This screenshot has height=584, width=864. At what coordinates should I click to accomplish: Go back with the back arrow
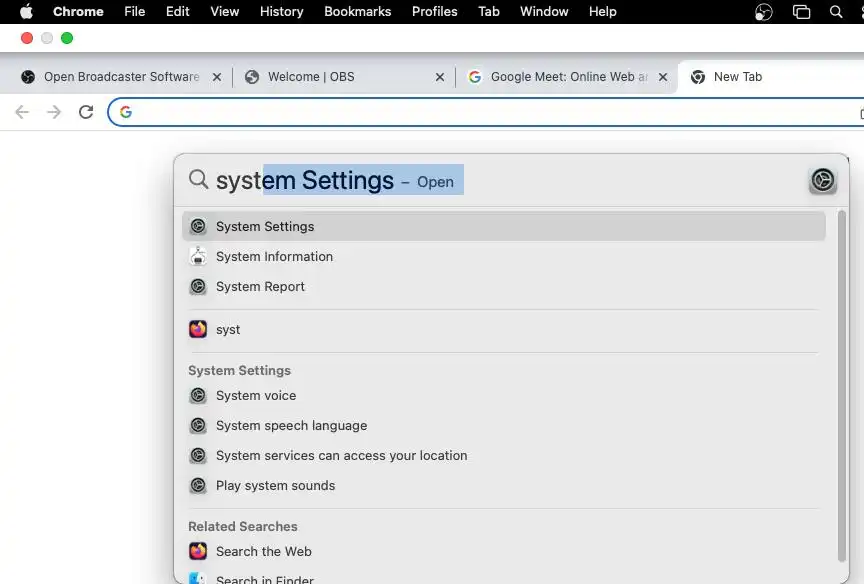[x=22, y=112]
